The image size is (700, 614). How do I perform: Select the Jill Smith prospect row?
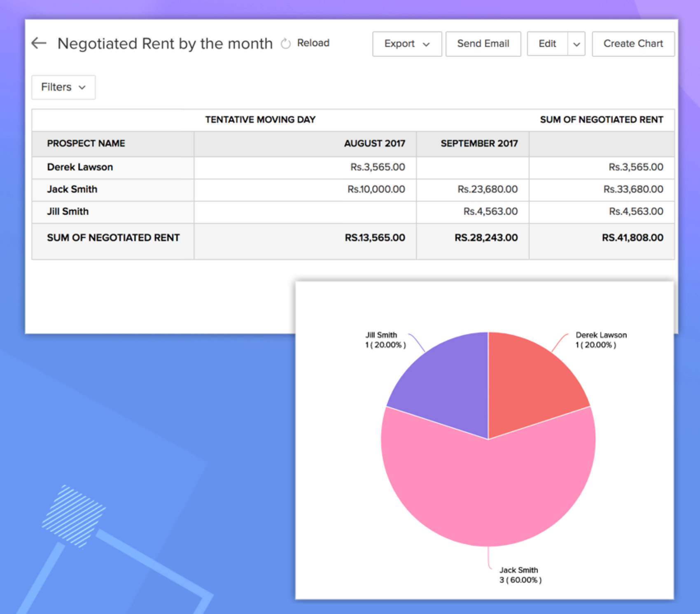[68, 212]
